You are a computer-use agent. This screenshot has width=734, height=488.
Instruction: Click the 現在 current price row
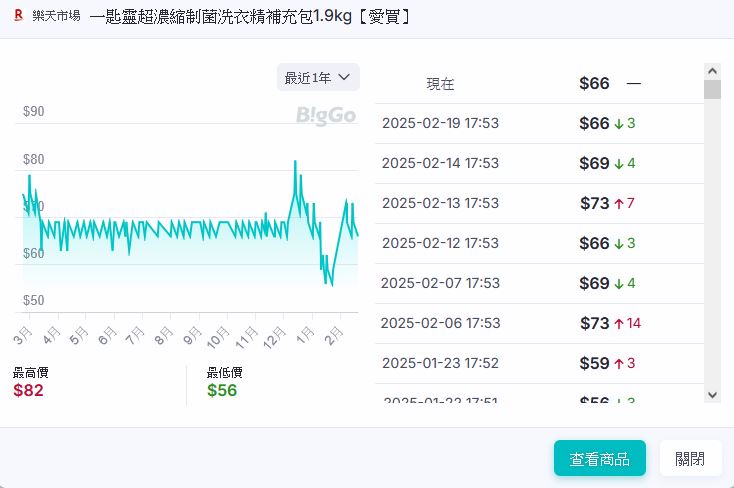(x=538, y=84)
